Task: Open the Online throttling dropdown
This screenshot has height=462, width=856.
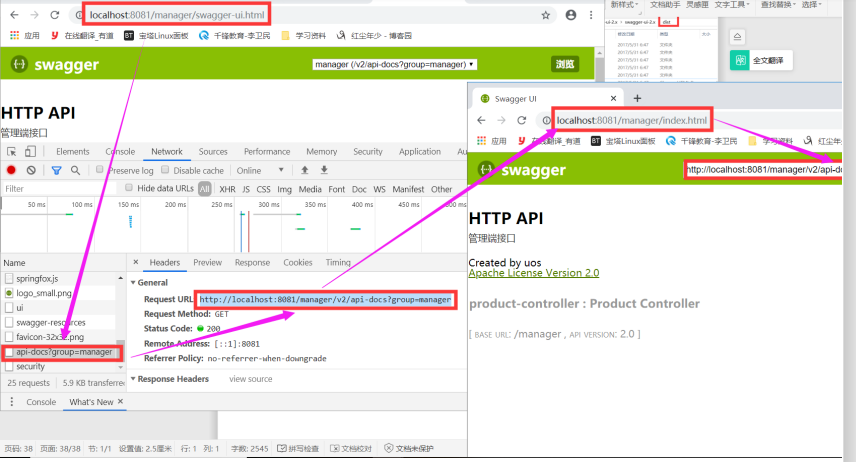Action: (x=260, y=170)
